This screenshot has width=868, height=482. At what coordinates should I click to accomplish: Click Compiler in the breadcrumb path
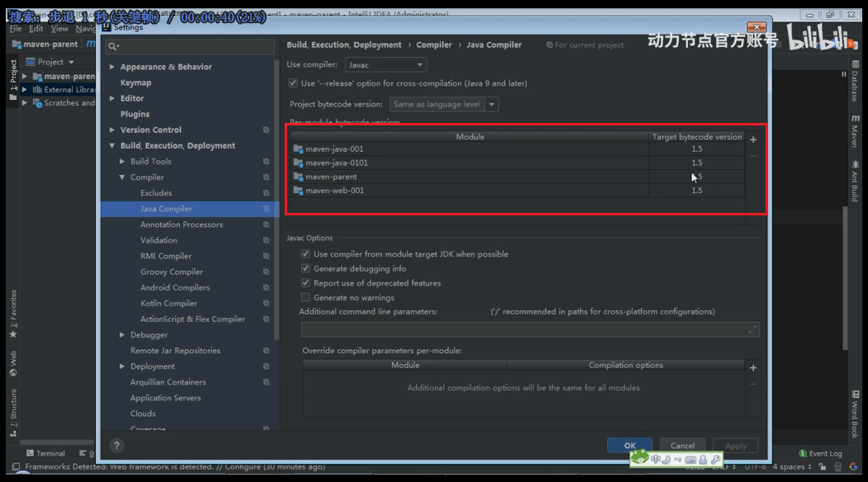click(x=434, y=45)
